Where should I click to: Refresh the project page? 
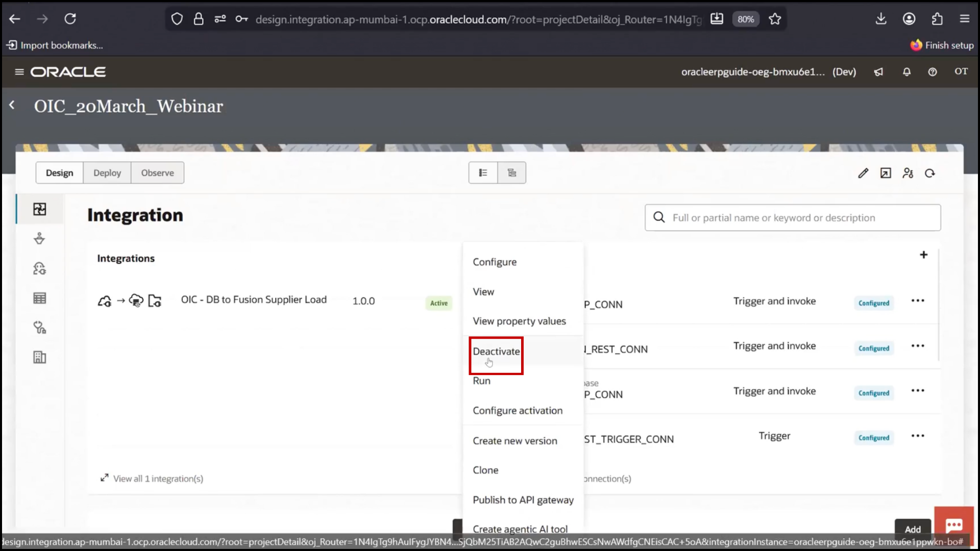930,173
